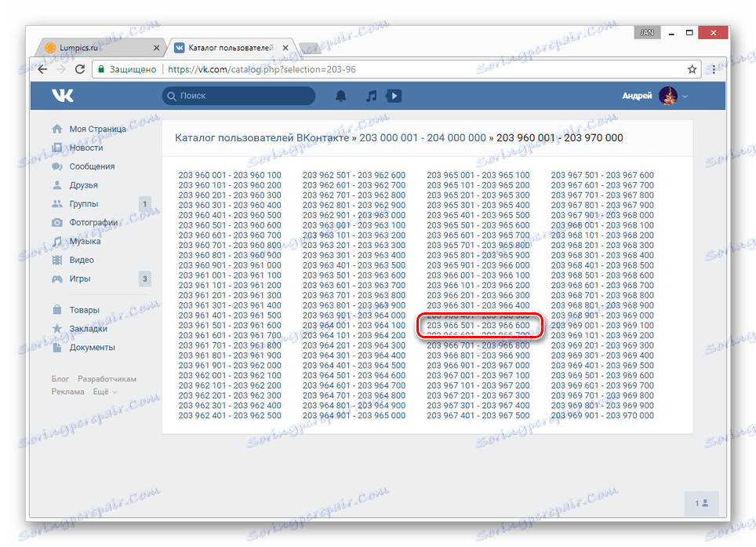Click the star icon beside Закладки
This screenshot has width=756, height=547.
[57, 329]
